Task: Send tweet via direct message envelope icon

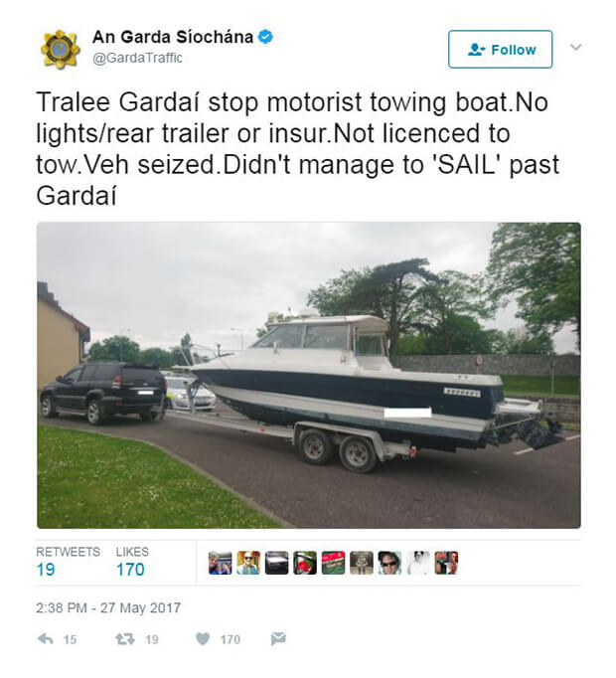Action: (x=278, y=638)
